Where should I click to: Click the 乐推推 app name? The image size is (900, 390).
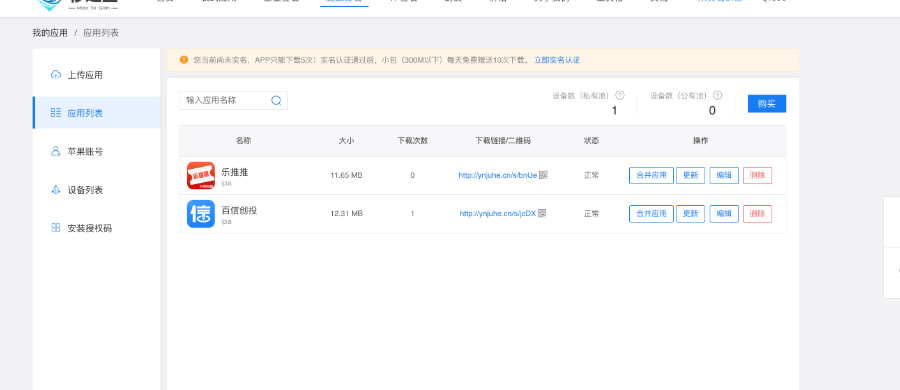[235, 172]
